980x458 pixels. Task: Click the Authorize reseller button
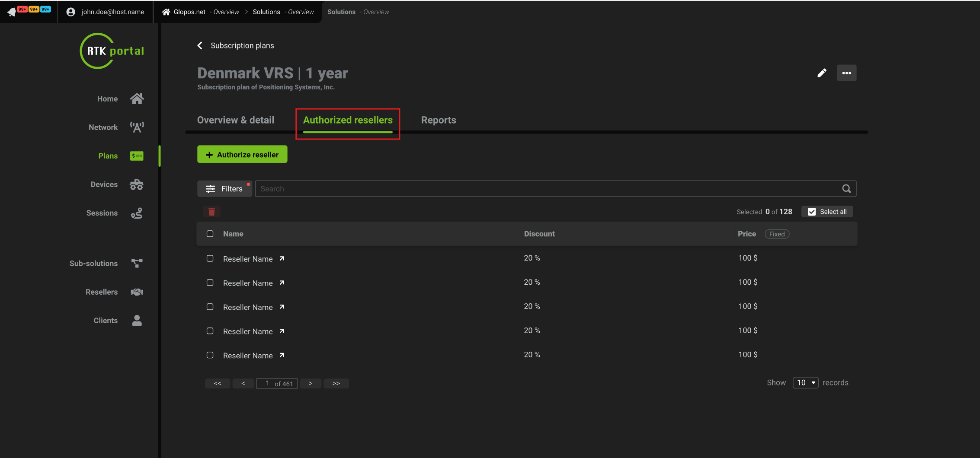tap(242, 155)
